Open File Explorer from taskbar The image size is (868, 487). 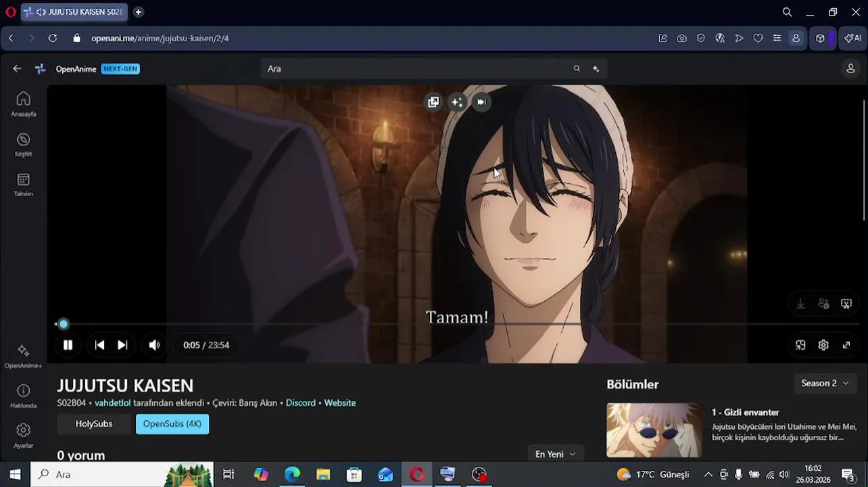point(323,474)
